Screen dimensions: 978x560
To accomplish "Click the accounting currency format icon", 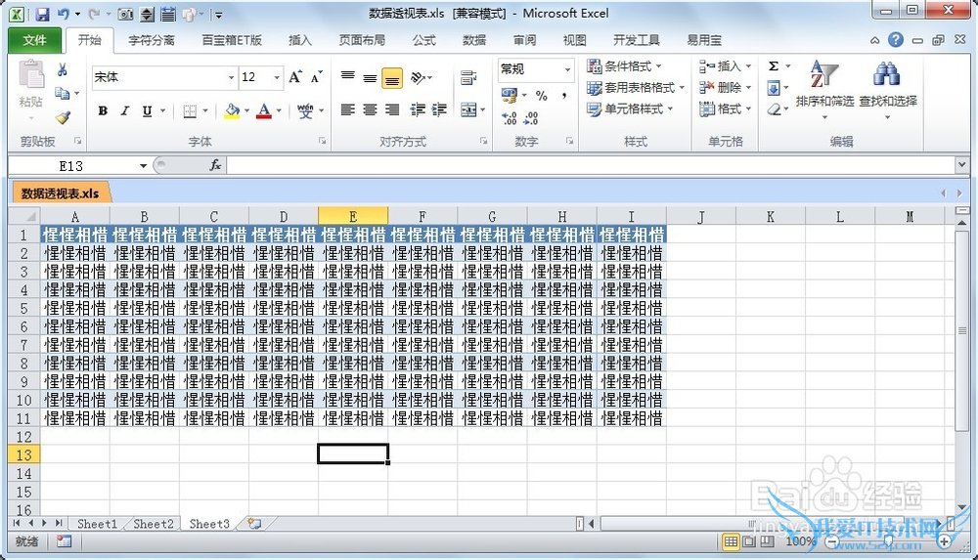I will 510,96.
